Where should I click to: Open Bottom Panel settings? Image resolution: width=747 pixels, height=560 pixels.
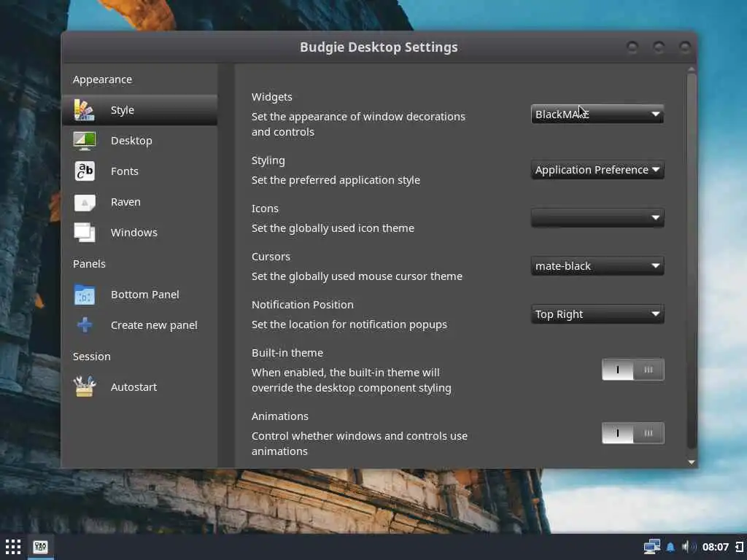click(x=139, y=295)
